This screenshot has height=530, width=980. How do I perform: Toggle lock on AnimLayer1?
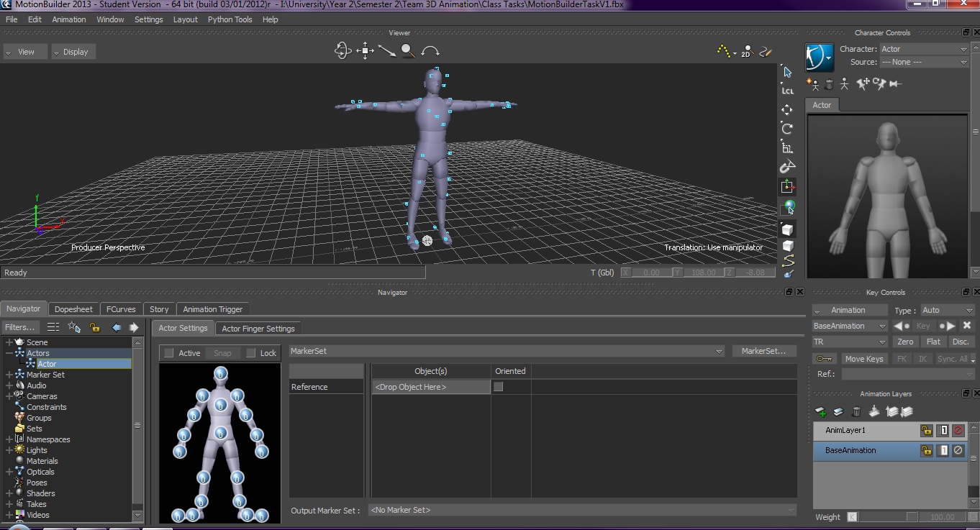[927, 431]
